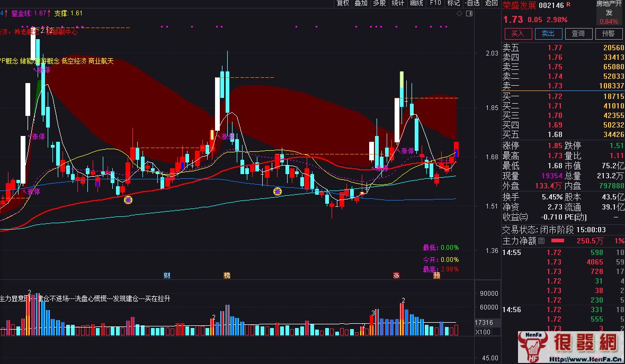Viewport: 625px width, 364px height.
Task: Click the 返回 back button
Action: tap(491, 3)
